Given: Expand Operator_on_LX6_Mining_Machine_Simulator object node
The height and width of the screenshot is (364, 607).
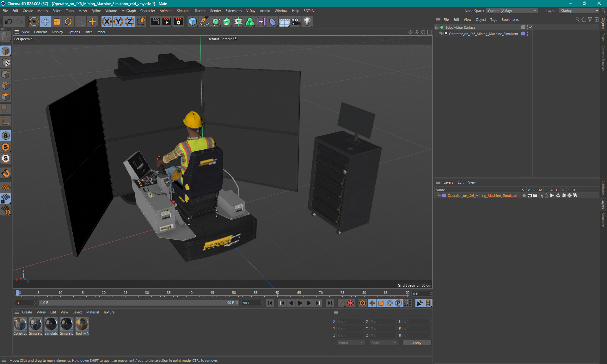Looking at the screenshot, I should (x=440, y=34).
